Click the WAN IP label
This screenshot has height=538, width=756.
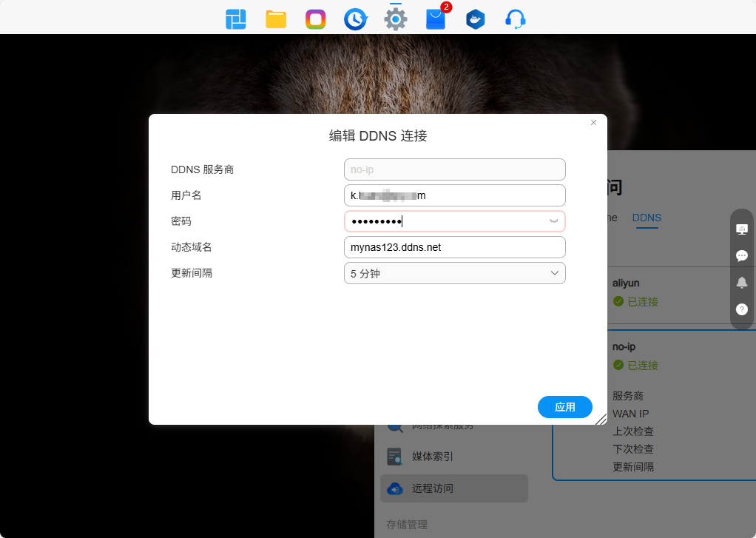(x=631, y=414)
